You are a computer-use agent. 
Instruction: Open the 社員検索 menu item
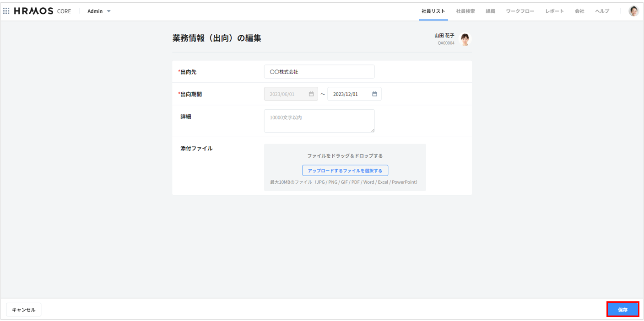click(x=465, y=11)
